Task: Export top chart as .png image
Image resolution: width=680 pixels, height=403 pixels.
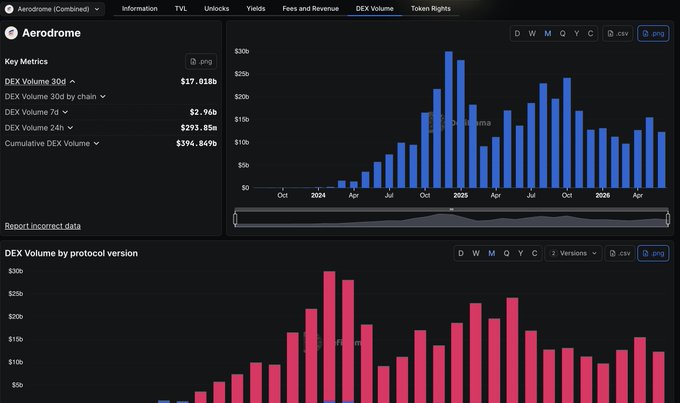Action: [x=653, y=33]
